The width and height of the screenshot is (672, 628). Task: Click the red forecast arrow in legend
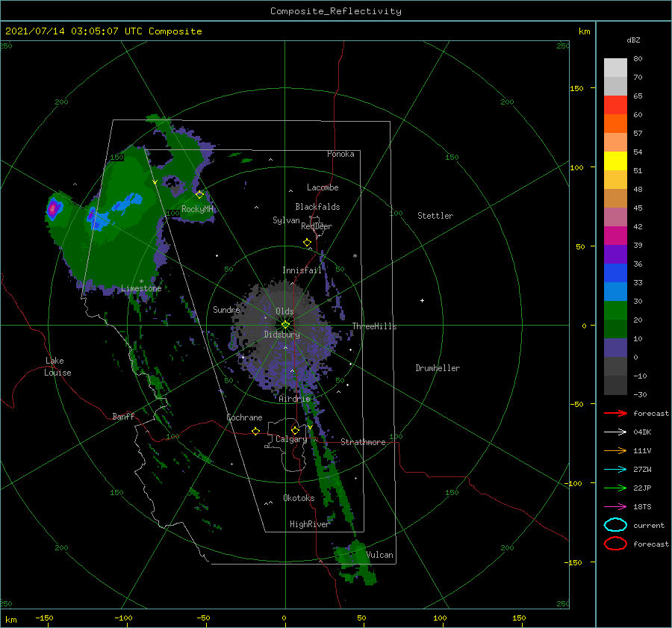[615, 413]
